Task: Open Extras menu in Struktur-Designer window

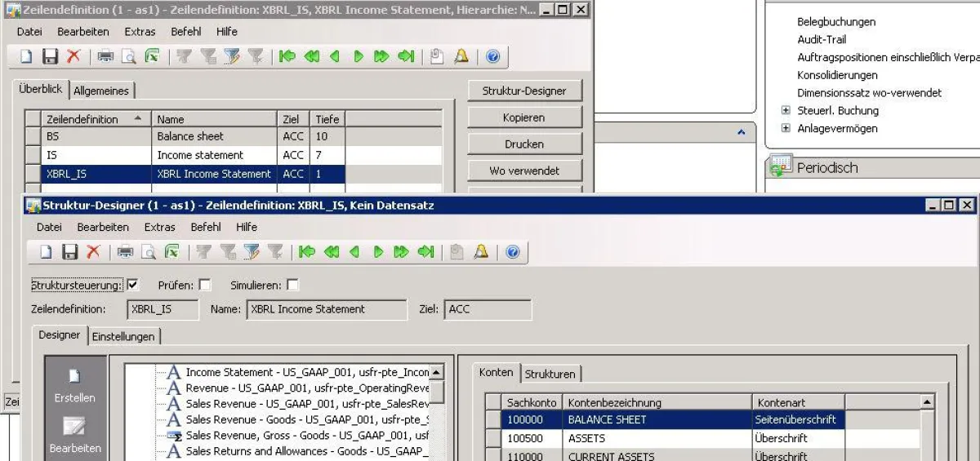Action: point(159,227)
